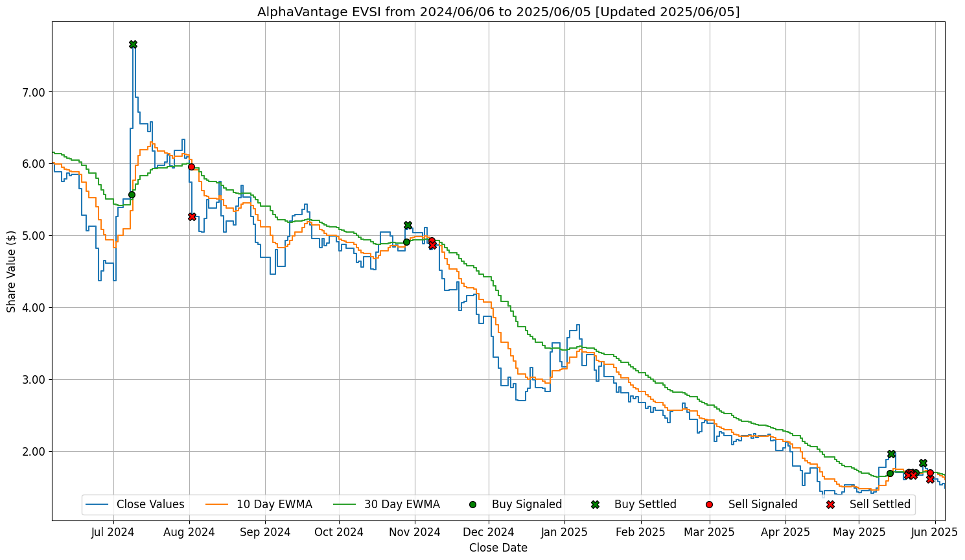
Task: Click the Buy Signaled marker in late October 2024
Action: 406,242
